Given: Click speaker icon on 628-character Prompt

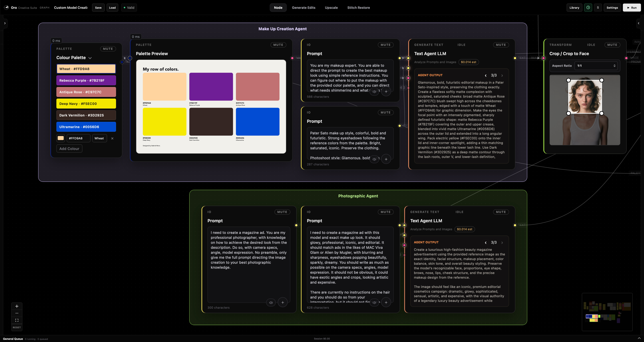Looking at the screenshot, I should click(x=374, y=302).
